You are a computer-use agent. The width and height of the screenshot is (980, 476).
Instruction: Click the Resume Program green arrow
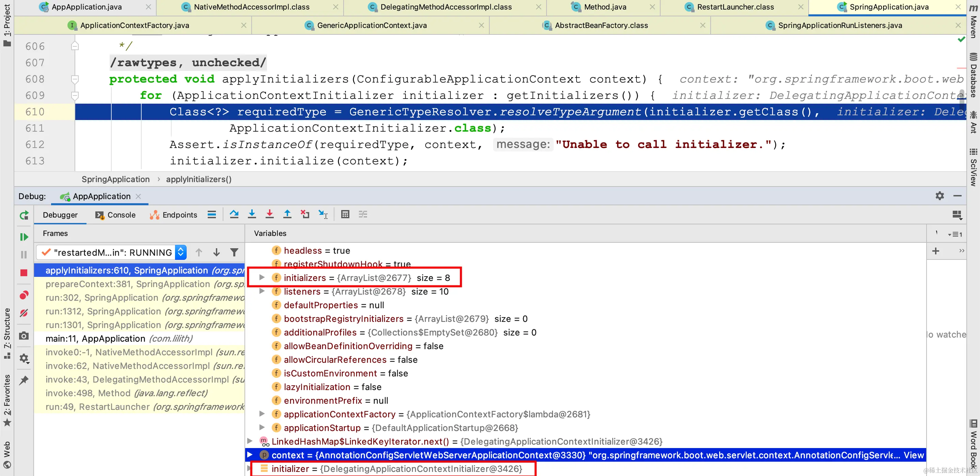coord(24,237)
